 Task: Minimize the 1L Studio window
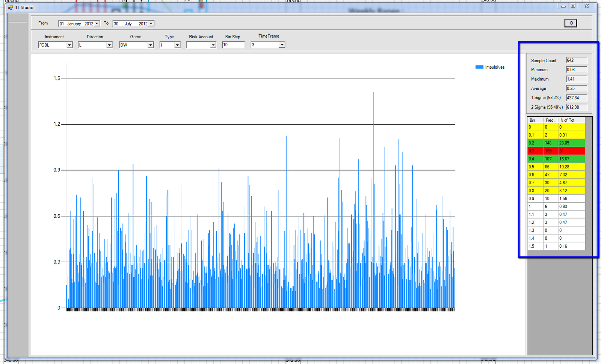[563, 6]
